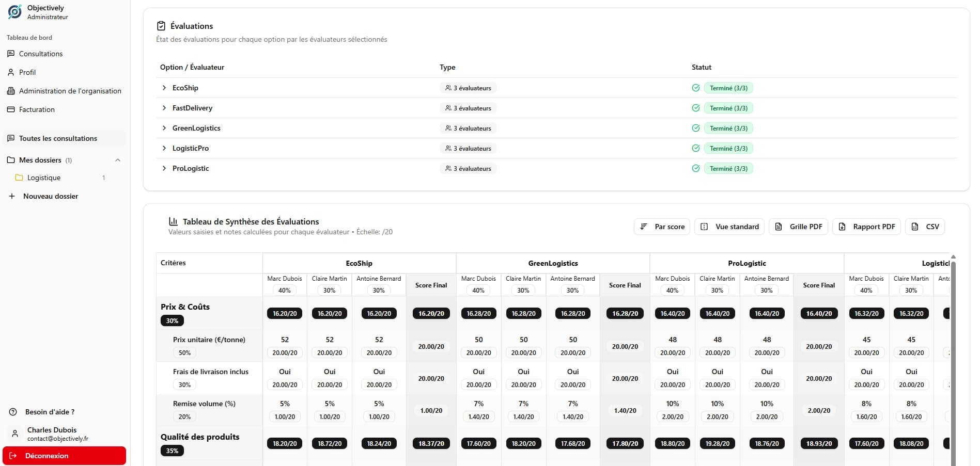980x466 pixels.
Task: Collapse the Mes dossiers section
Action: [118, 160]
